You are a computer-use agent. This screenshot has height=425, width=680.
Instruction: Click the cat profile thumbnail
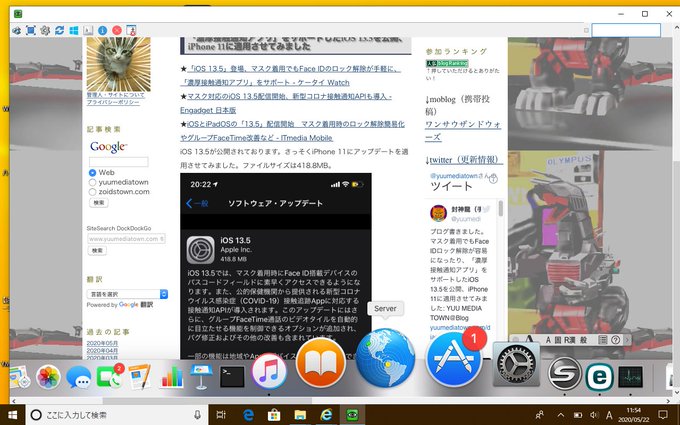click(x=118, y=64)
